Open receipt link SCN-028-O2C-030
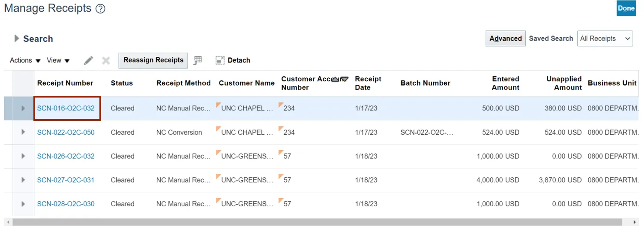 coord(66,204)
